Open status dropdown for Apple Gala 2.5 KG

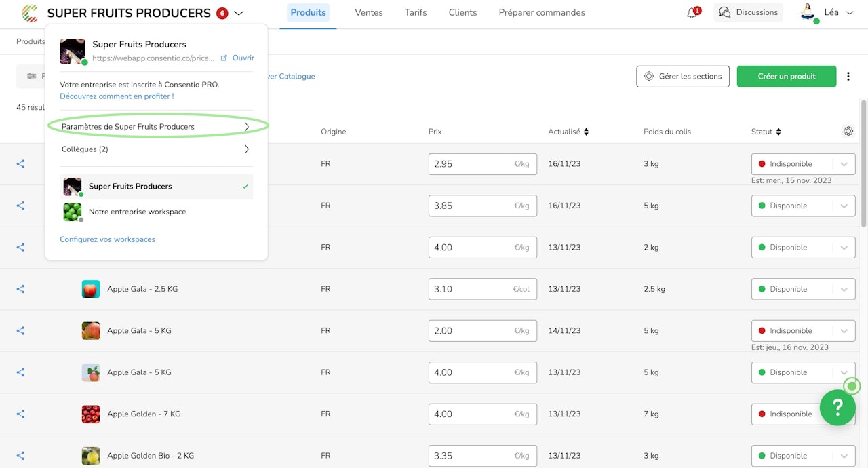tap(803, 289)
